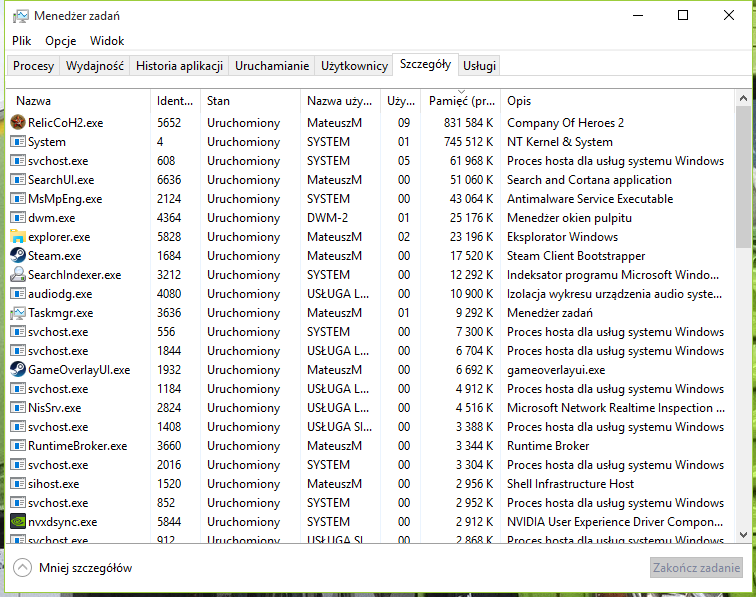Click the Microsoft Network Realtime Inspection description
This screenshot has height=597, width=756.
(x=616, y=407)
